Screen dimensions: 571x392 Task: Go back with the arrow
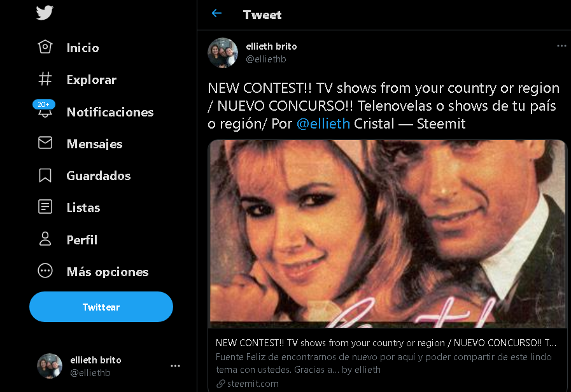pyautogui.click(x=216, y=13)
